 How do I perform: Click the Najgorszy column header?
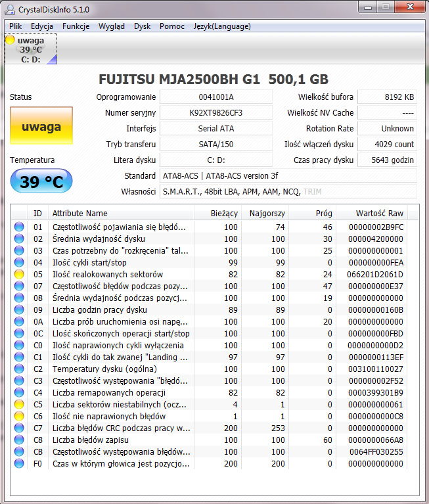point(265,213)
